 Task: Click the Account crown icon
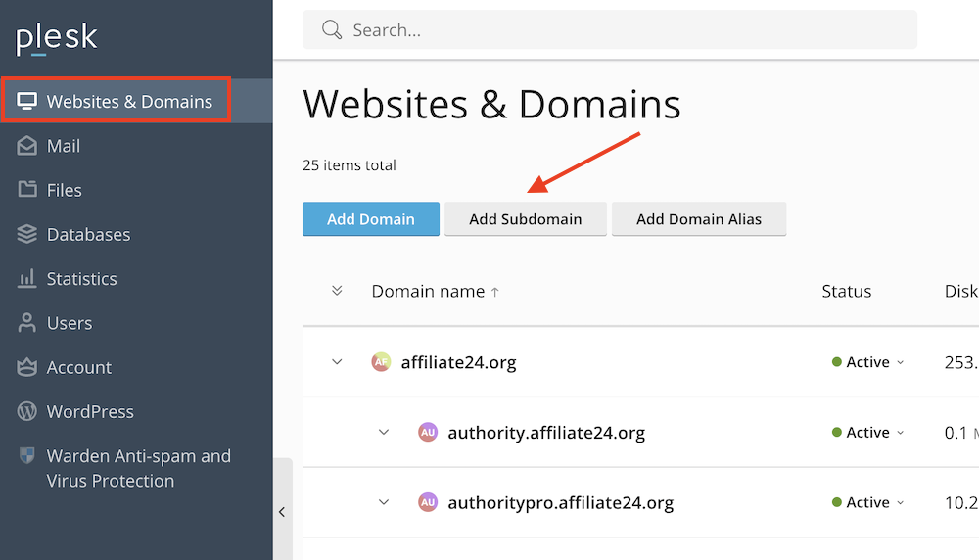tap(27, 367)
